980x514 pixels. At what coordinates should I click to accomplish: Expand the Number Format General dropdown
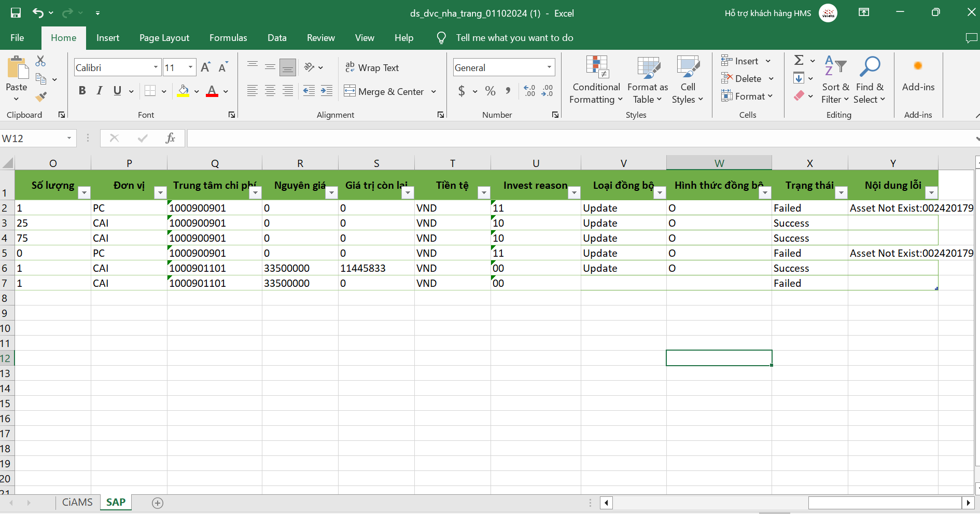[x=549, y=67]
